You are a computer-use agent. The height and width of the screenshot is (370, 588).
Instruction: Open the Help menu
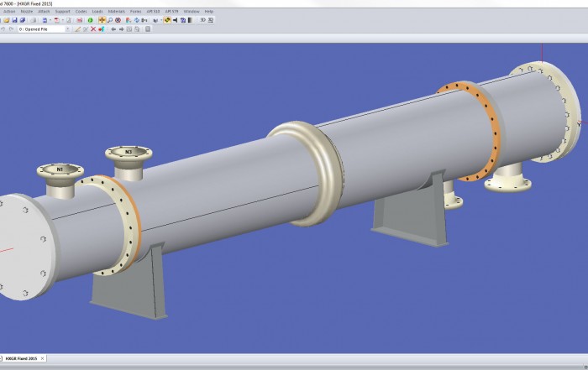click(209, 12)
